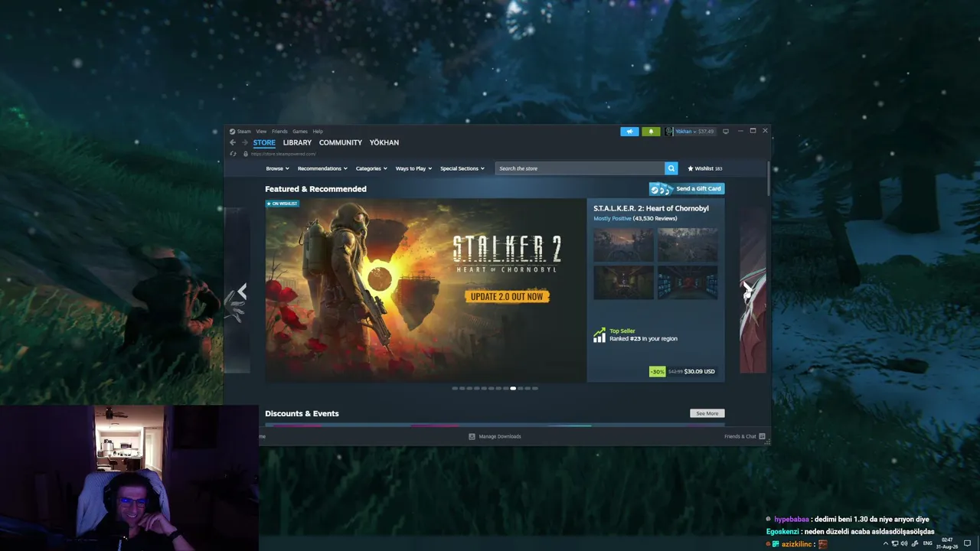This screenshot has width=980, height=551.
Task: Open the taskbar clock showing 02:47
Action: click(948, 543)
